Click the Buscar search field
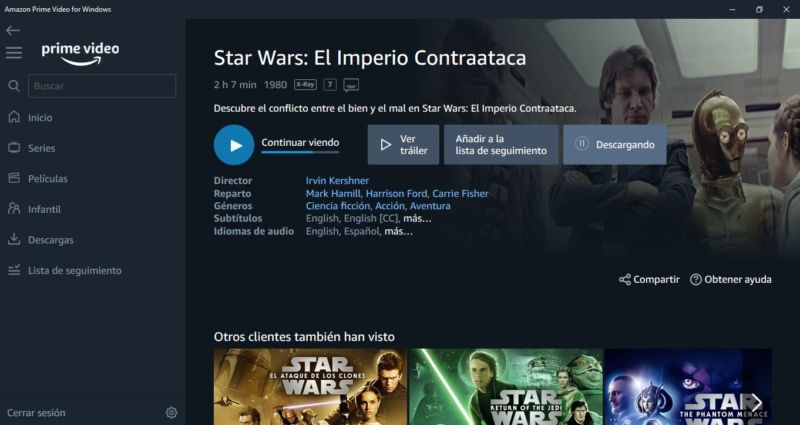 click(x=102, y=86)
